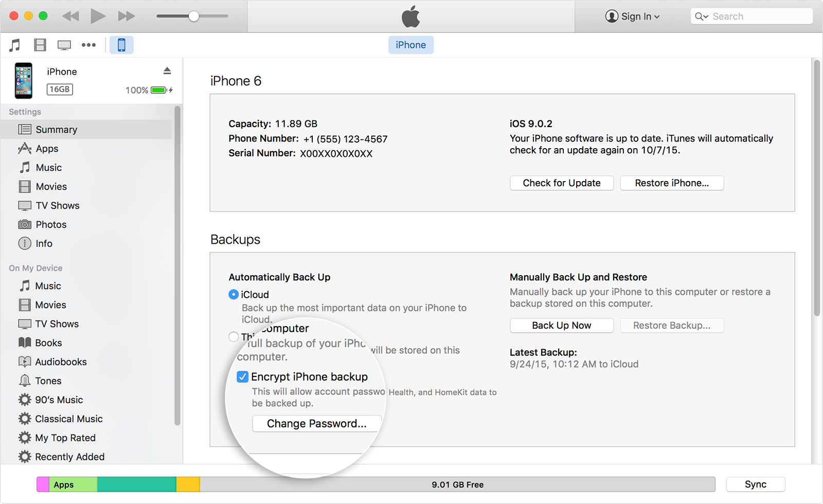Open the More (three dots) media menu
Image resolution: width=823 pixels, height=504 pixels.
tap(88, 45)
